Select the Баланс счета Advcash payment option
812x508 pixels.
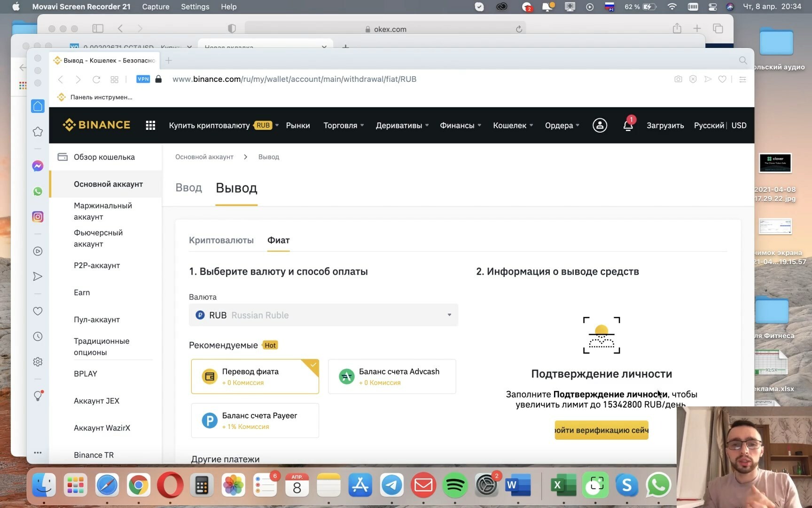click(x=392, y=377)
